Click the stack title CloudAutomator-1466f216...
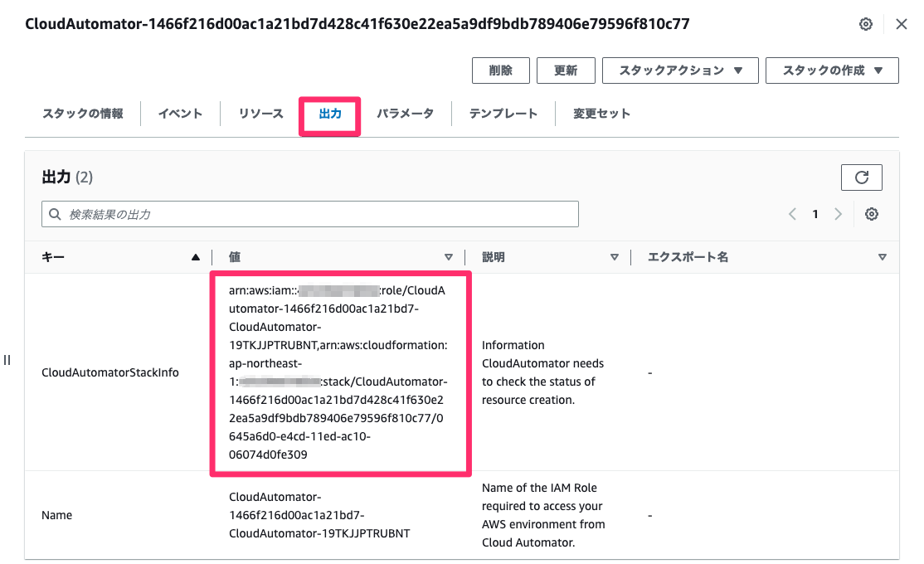This screenshot has width=924, height=564. click(357, 24)
